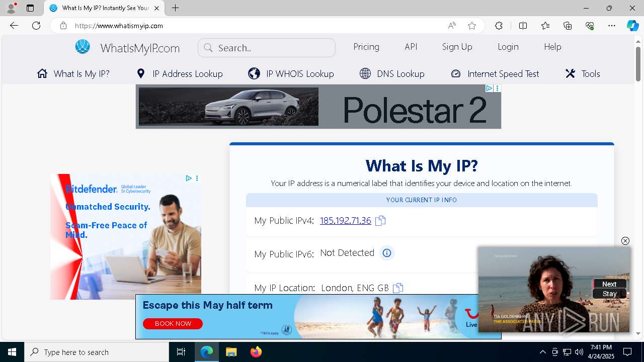Open Collections icon
Viewport: 644px width, 362px height.
[568, 26]
